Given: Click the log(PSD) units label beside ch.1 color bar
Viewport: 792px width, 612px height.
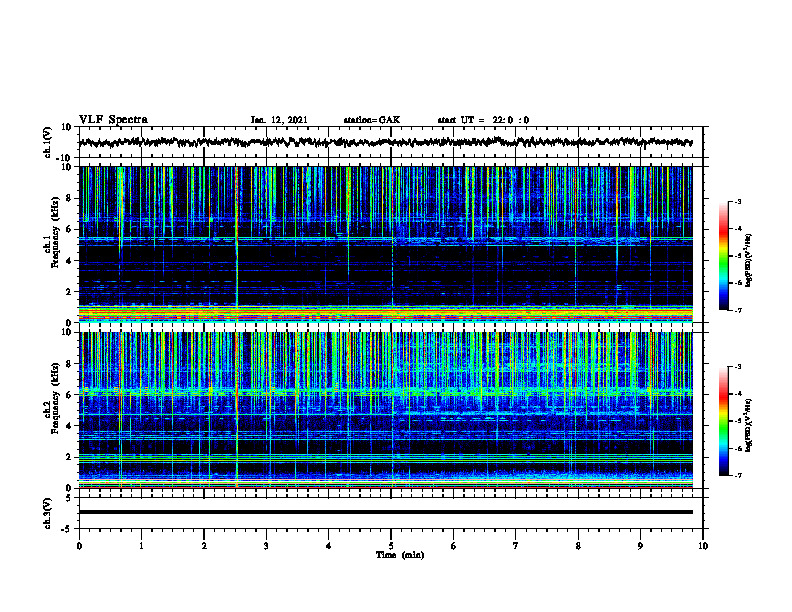Looking at the screenshot, I should tap(749, 261).
